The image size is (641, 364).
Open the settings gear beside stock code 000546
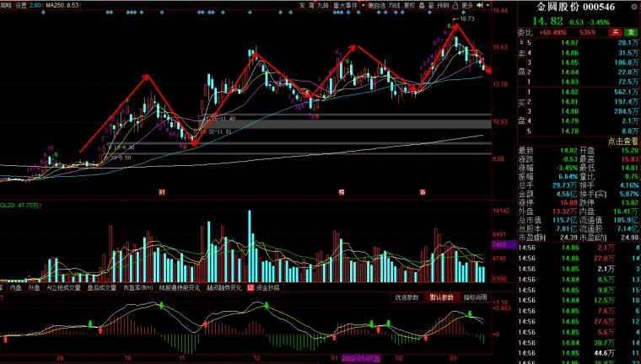pyautogui.click(x=633, y=7)
